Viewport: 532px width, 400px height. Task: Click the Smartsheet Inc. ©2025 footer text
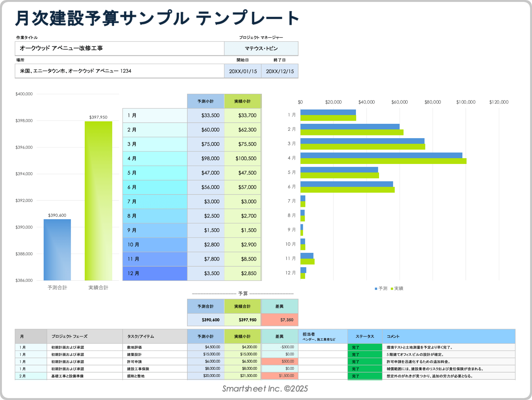click(x=266, y=389)
